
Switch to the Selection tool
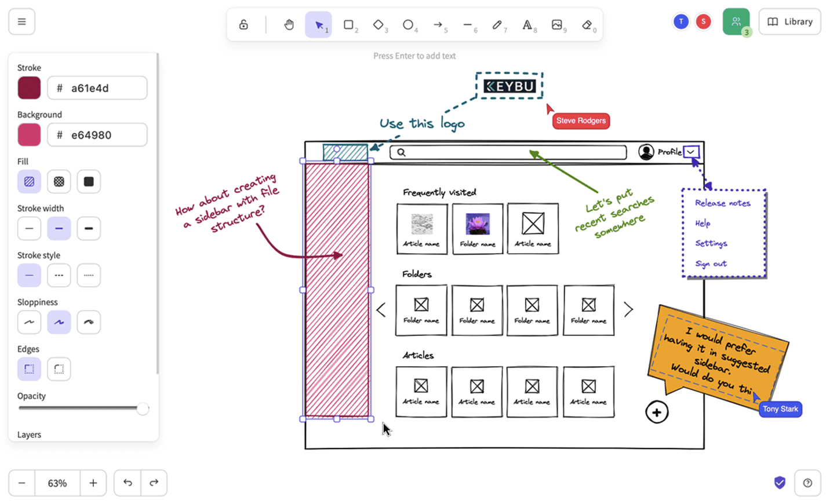(x=318, y=24)
